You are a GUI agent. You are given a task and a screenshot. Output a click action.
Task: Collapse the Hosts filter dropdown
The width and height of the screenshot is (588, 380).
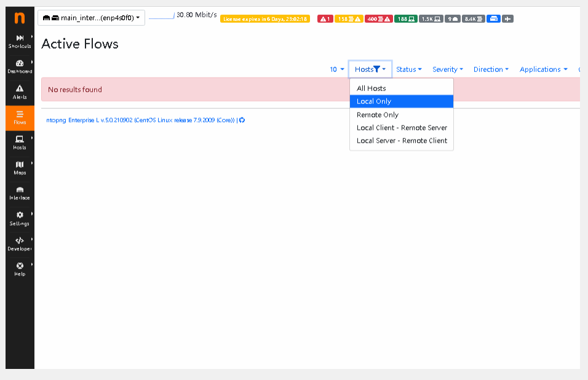coord(370,69)
